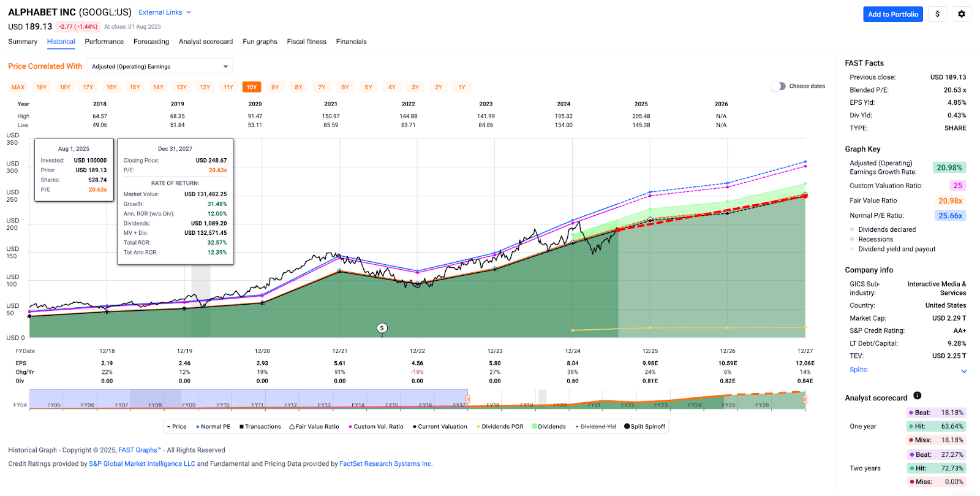Click the Two years Miss 0.00% score
Screen dimensions: 980x496
click(x=937, y=482)
